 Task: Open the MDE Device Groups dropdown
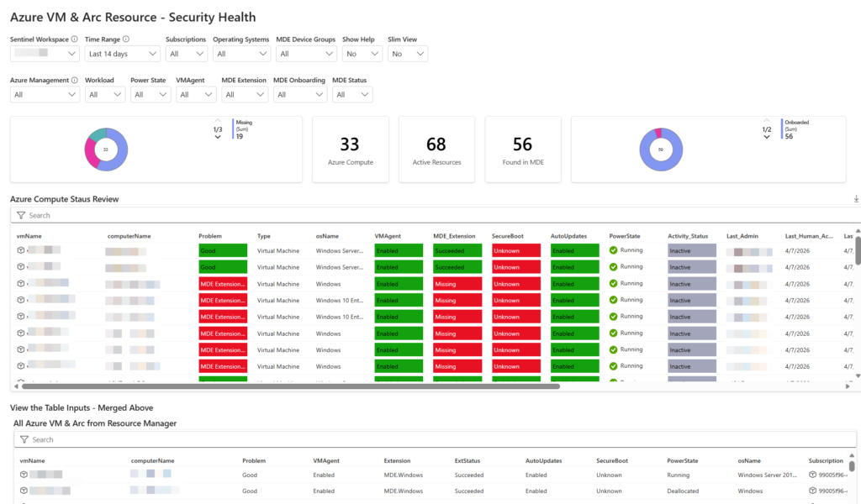tap(306, 54)
